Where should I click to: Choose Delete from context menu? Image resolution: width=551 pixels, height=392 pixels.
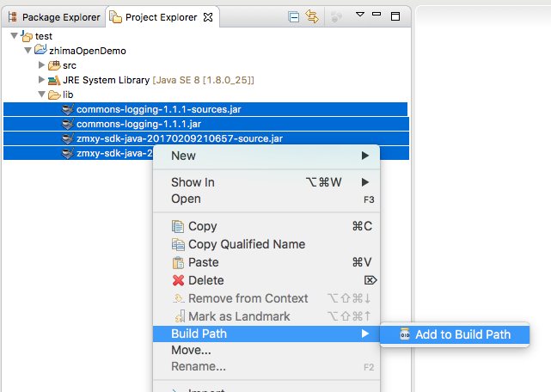[266, 280]
